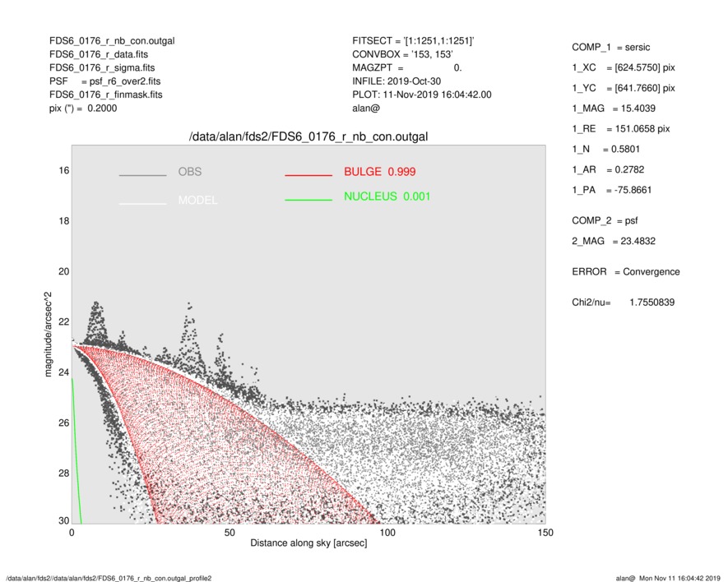Image resolution: width=728 pixels, height=582 pixels.
Task: Click the 1_YC = [641.7660] pix value
Action: tap(623, 88)
